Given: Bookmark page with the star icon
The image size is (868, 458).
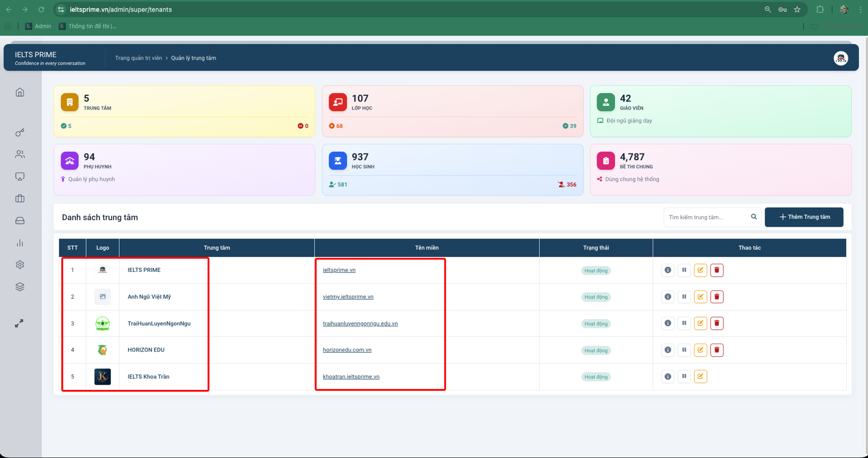Looking at the screenshot, I should 797,10.
